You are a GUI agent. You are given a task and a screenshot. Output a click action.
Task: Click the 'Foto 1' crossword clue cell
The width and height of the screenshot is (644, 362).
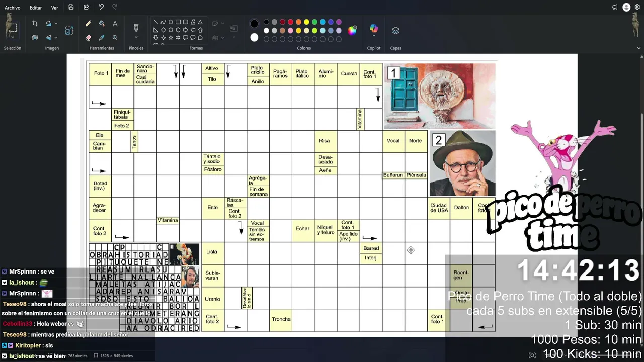100,74
